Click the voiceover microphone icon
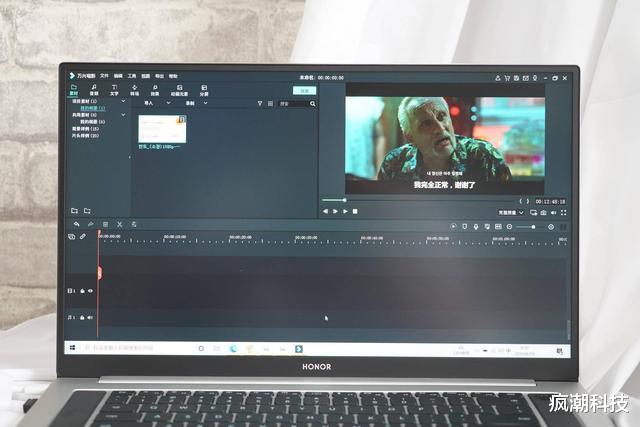This screenshot has height=427, width=640. (x=476, y=227)
